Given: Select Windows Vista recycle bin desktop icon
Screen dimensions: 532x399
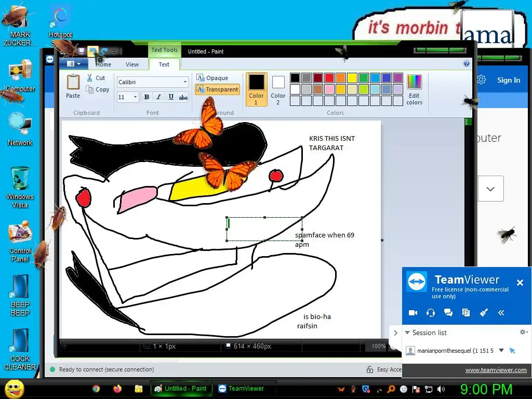Looking at the screenshot, I should (20, 187).
